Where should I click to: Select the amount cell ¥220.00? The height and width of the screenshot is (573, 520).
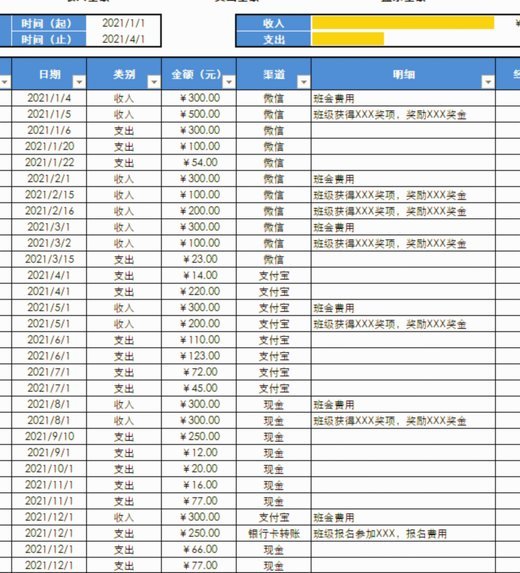click(x=199, y=291)
